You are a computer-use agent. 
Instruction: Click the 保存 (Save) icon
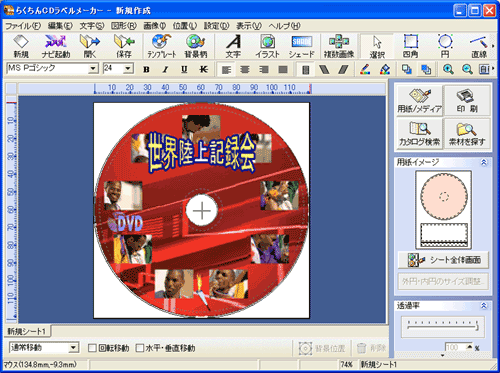tap(124, 46)
